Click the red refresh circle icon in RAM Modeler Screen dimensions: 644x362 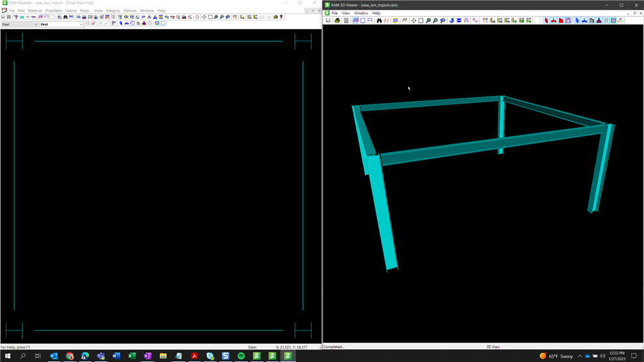click(196, 17)
